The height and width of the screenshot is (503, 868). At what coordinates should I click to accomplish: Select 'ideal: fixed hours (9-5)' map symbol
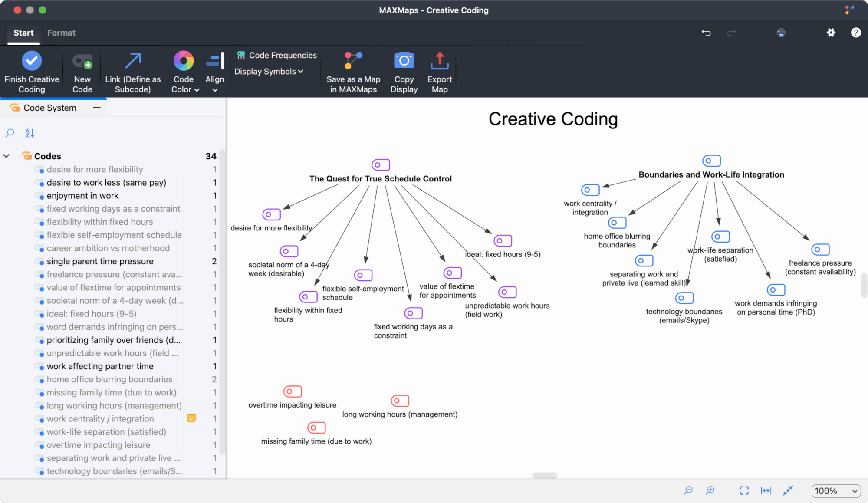coord(503,240)
